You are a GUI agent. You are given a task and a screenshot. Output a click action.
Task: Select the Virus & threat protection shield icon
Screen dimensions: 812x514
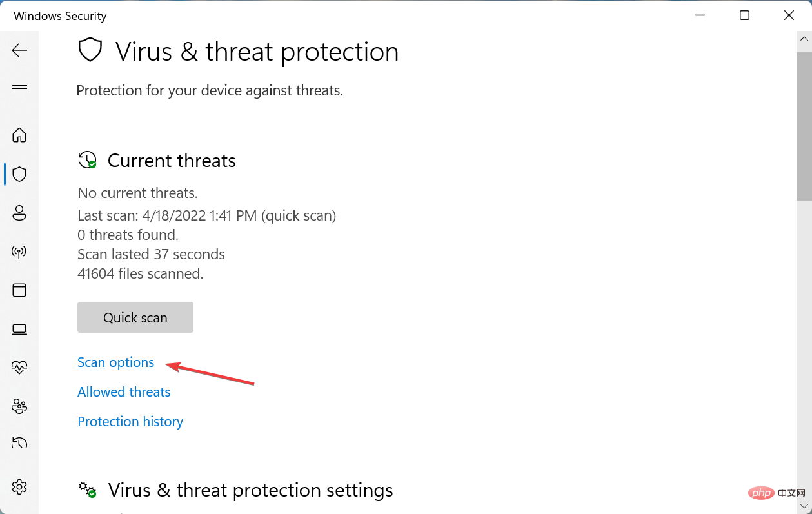tap(19, 174)
